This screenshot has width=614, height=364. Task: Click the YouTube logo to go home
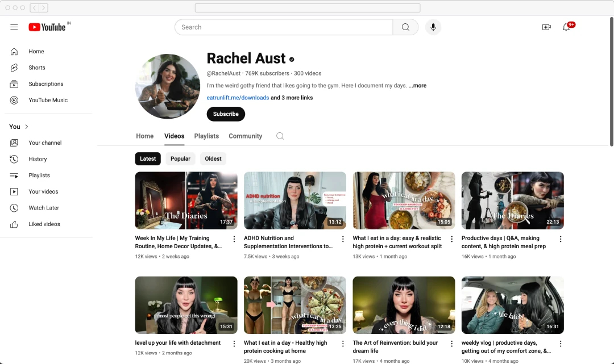pyautogui.click(x=48, y=27)
